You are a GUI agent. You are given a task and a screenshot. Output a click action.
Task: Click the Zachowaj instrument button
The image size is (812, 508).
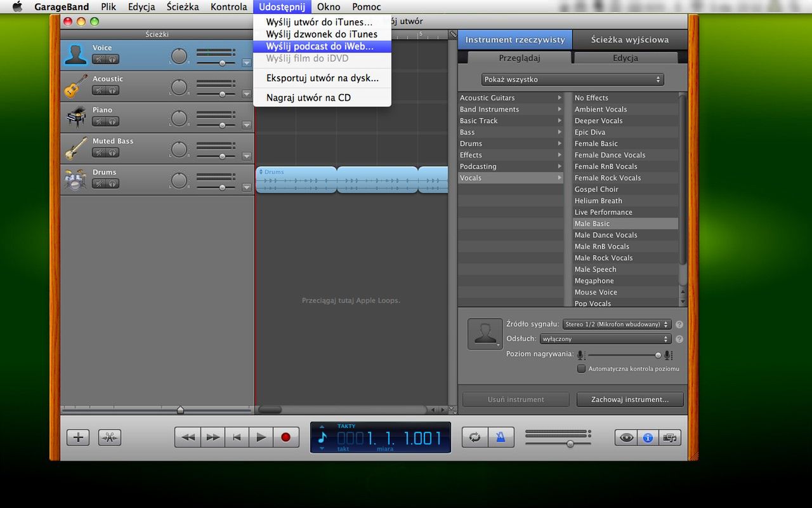630,399
